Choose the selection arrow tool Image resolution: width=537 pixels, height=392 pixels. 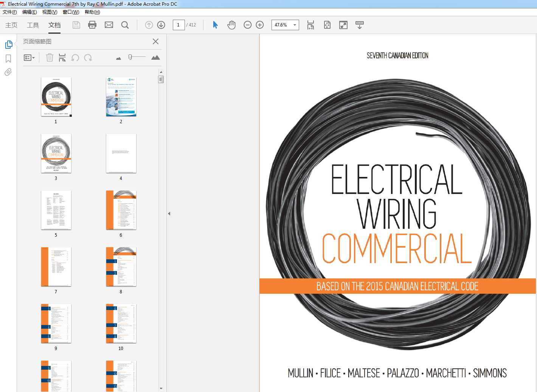click(x=215, y=25)
